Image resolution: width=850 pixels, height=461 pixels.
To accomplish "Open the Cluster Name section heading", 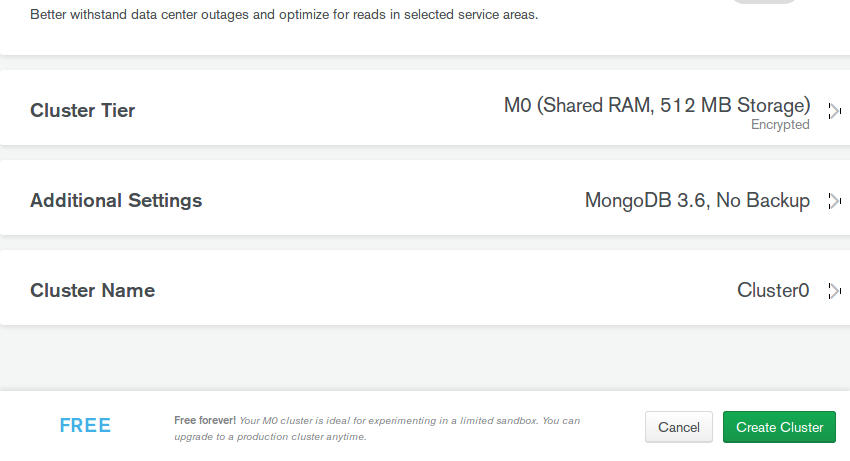I will [92, 290].
